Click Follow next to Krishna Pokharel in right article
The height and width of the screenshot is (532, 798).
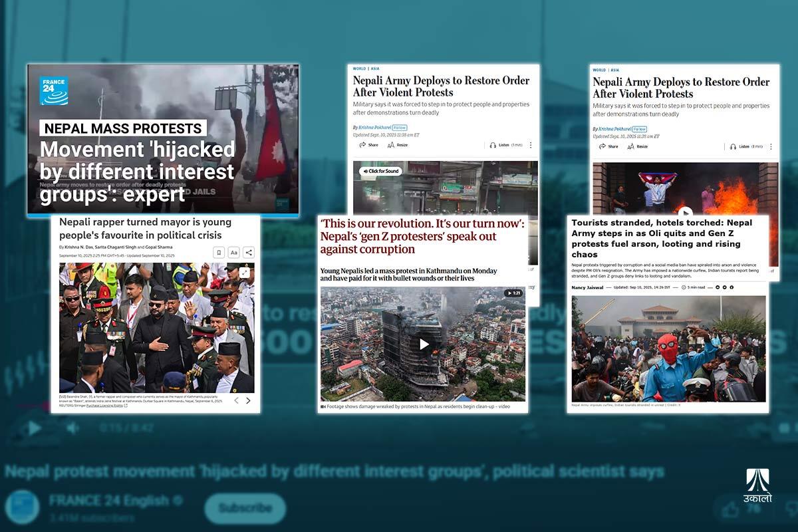pyautogui.click(x=639, y=128)
